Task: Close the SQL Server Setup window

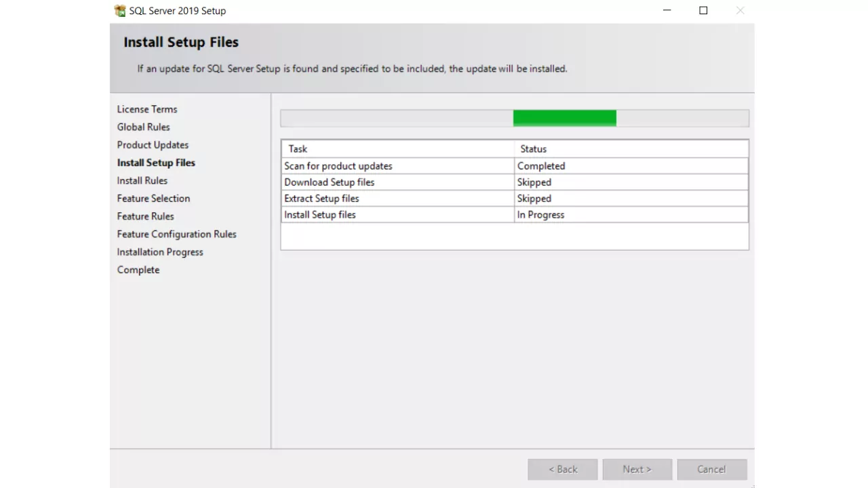Action: click(740, 11)
